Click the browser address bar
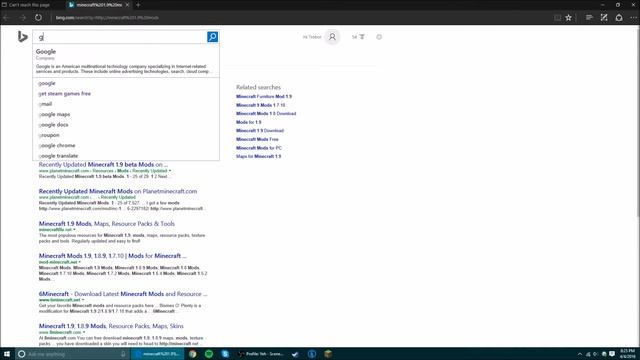 point(302,18)
